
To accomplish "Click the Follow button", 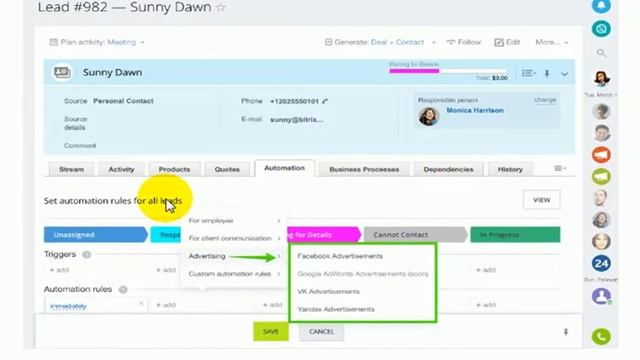I will coord(464,42).
